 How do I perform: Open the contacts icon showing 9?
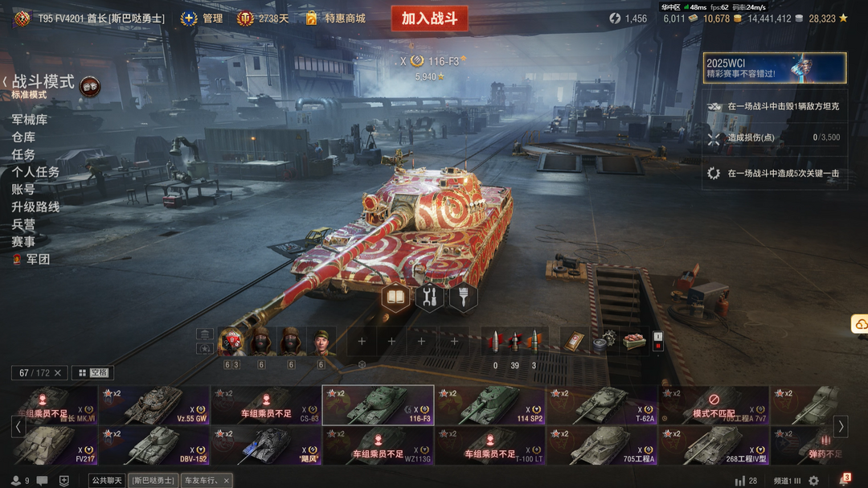[20, 480]
